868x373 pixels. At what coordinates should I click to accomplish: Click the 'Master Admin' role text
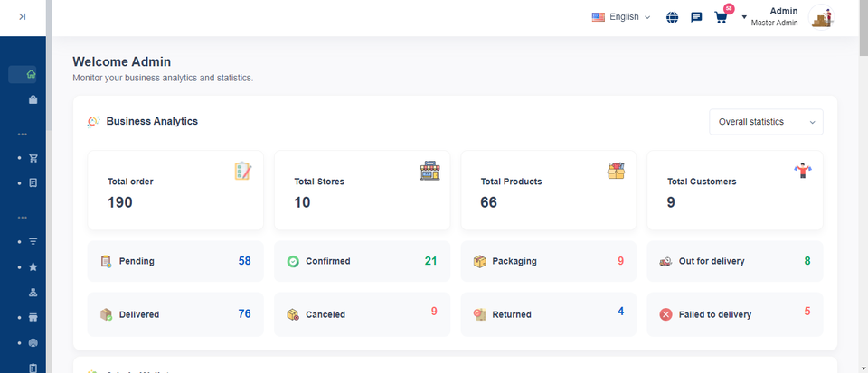pos(775,23)
